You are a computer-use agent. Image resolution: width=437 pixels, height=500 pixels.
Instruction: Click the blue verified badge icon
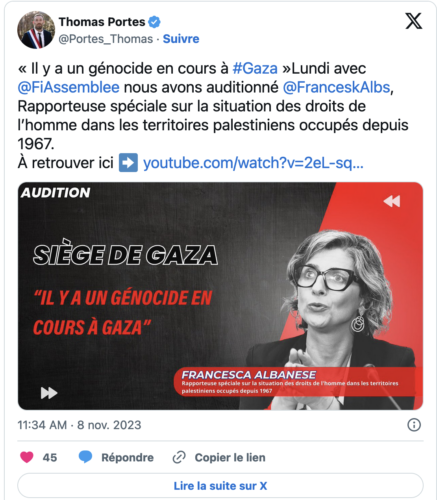click(x=154, y=22)
